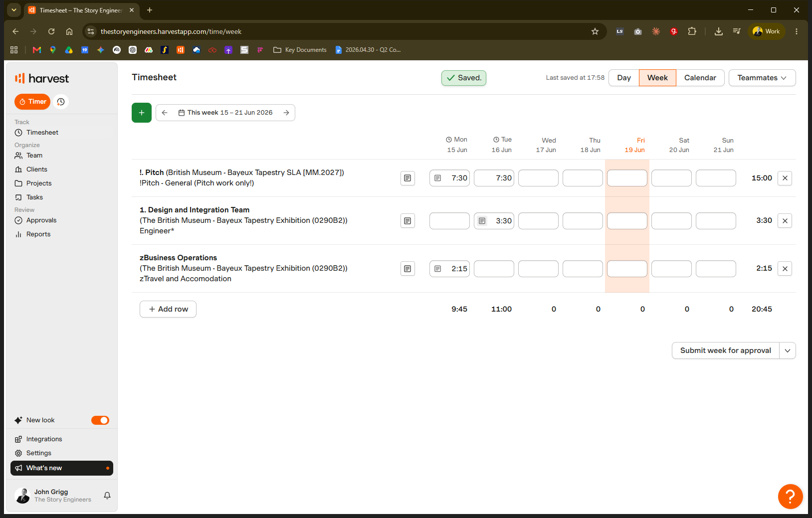Remove the zBusiness Operations row

785,269
